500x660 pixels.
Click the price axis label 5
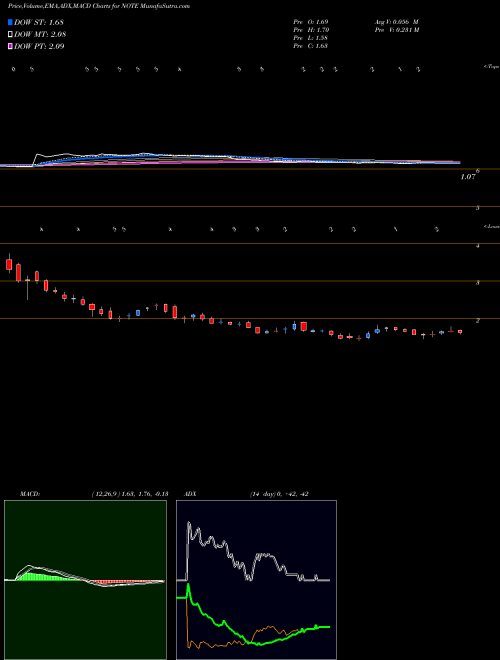pyautogui.click(x=478, y=208)
